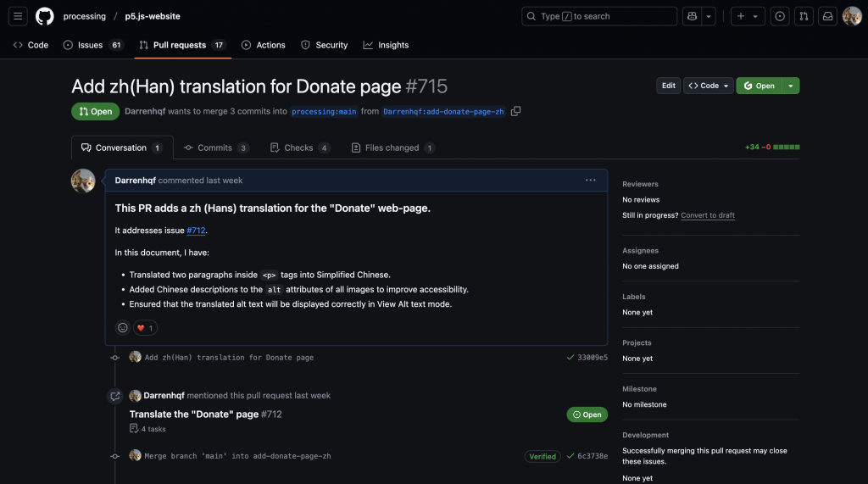Screen dimensions: 868x484
Task: Click Darrenhqf avatar beside the comment
Action: [83, 181]
